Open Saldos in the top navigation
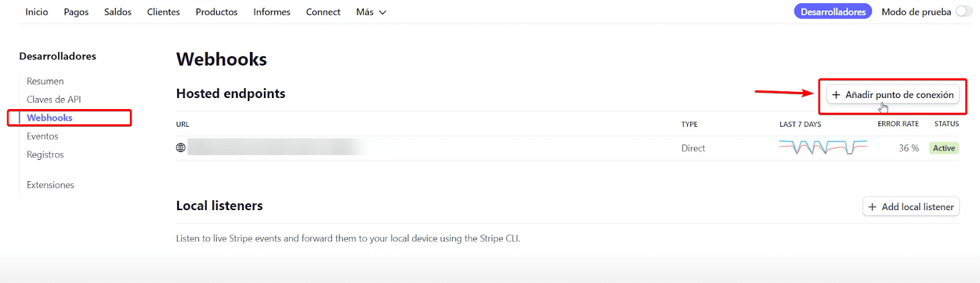 (x=118, y=12)
